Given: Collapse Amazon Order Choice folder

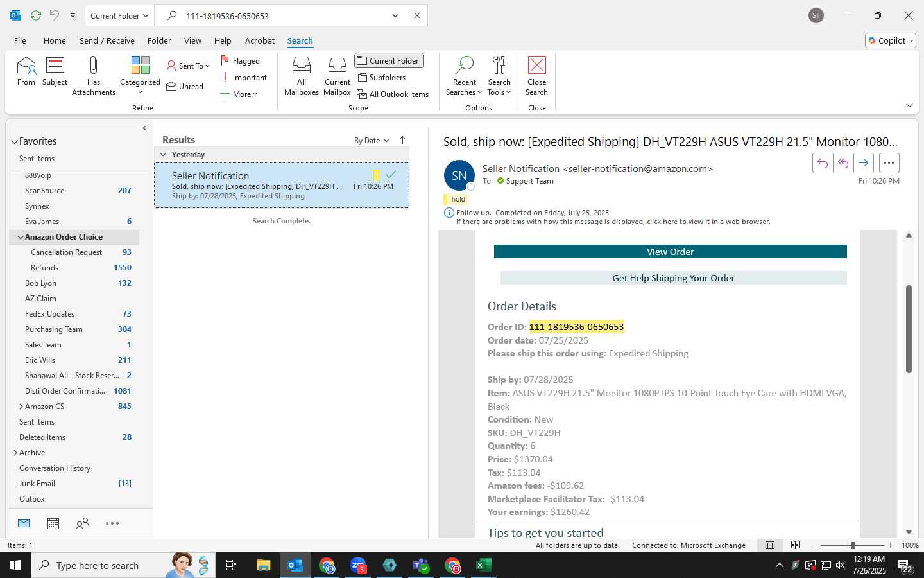Looking at the screenshot, I should 21,237.
